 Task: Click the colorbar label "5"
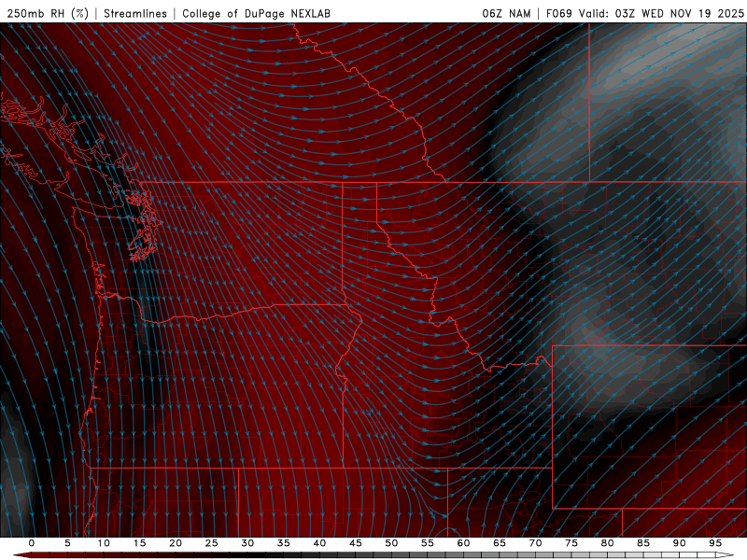(67, 543)
